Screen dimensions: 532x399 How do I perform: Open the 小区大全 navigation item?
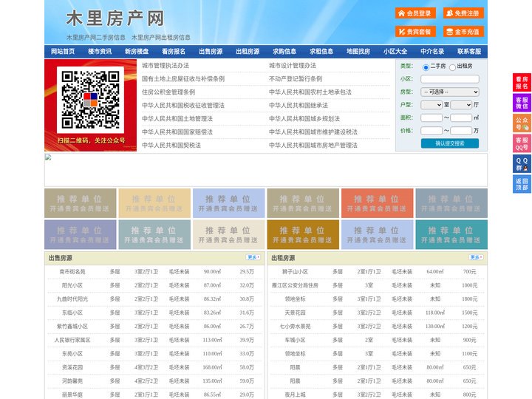395,52
